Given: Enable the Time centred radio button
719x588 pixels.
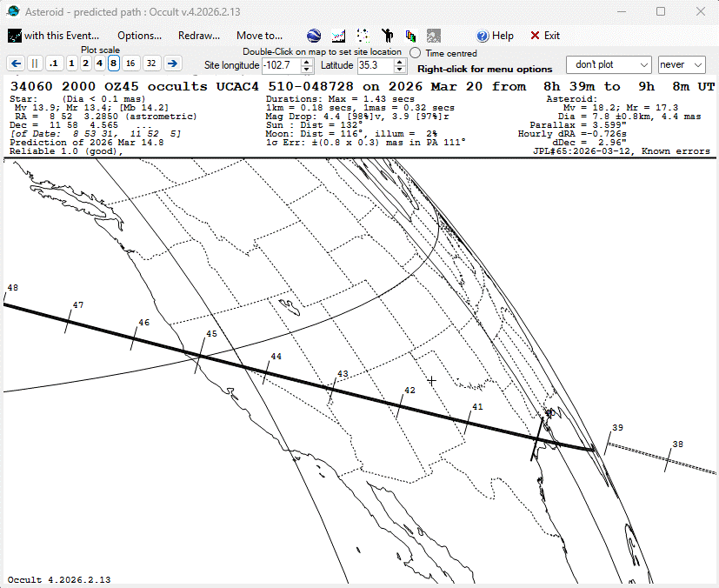Looking at the screenshot, I should [416, 54].
